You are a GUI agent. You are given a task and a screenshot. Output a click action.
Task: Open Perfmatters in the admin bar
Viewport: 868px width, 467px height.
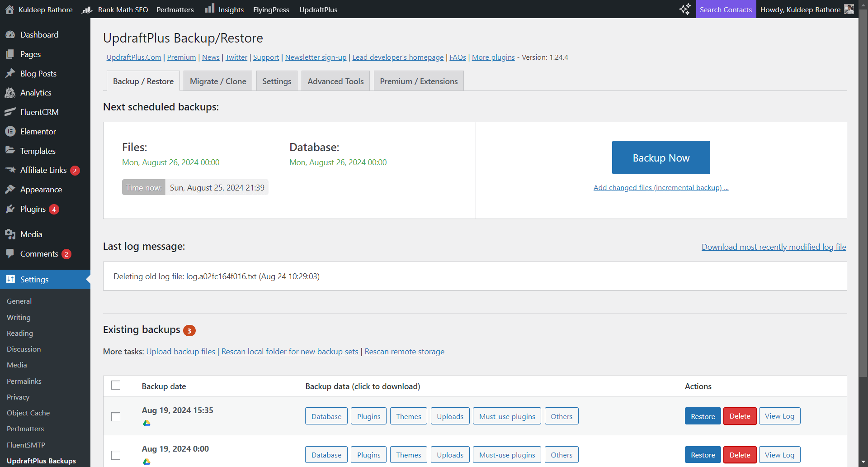click(175, 10)
